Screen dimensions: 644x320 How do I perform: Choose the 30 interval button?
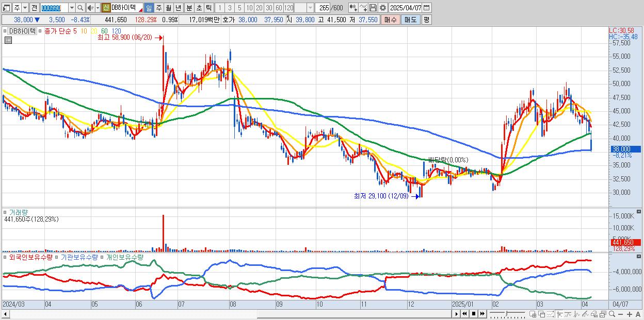click(269, 8)
